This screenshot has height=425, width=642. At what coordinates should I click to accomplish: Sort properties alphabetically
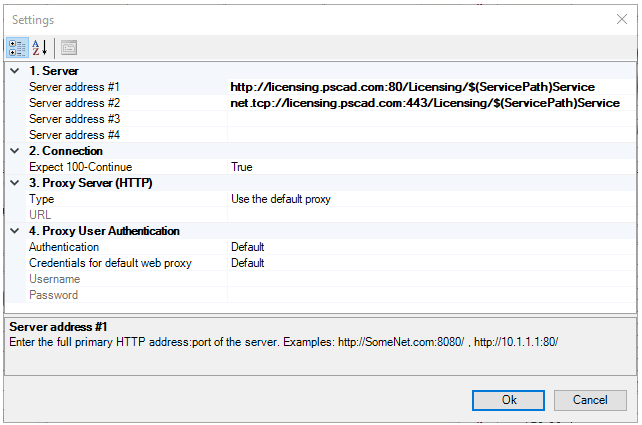tap(40, 47)
